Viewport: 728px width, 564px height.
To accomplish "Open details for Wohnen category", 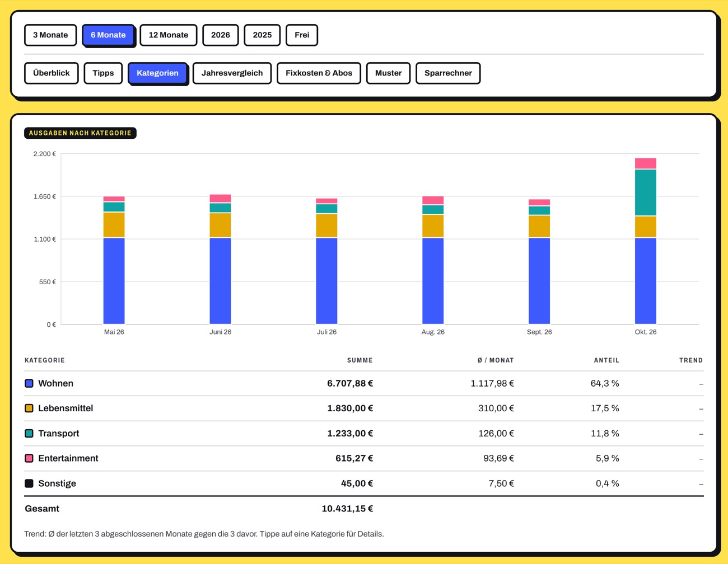I will (364, 383).
